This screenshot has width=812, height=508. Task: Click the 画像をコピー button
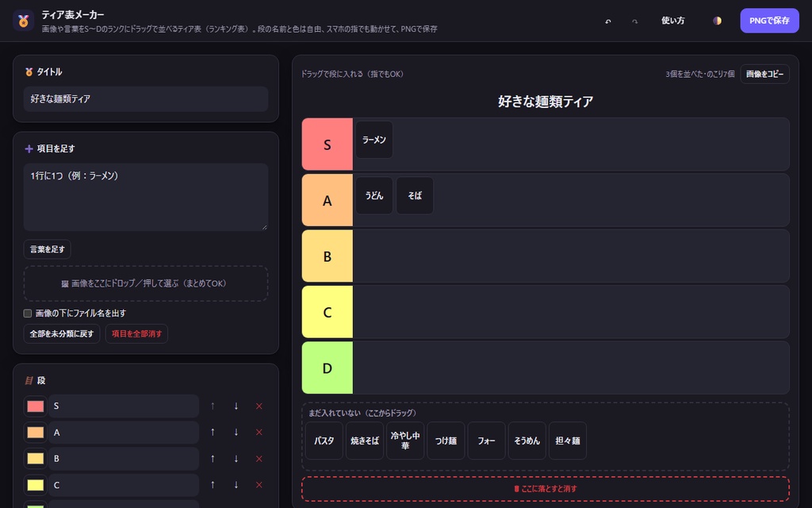[x=764, y=74]
